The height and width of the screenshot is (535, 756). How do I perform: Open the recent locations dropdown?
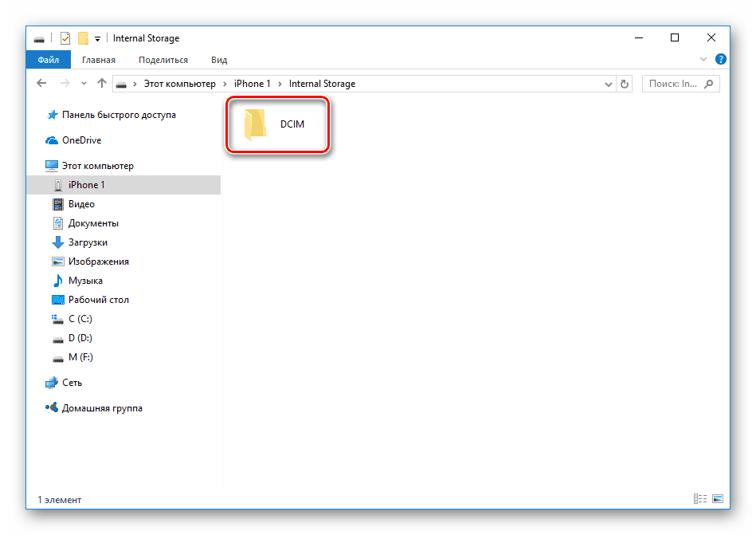tap(84, 84)
